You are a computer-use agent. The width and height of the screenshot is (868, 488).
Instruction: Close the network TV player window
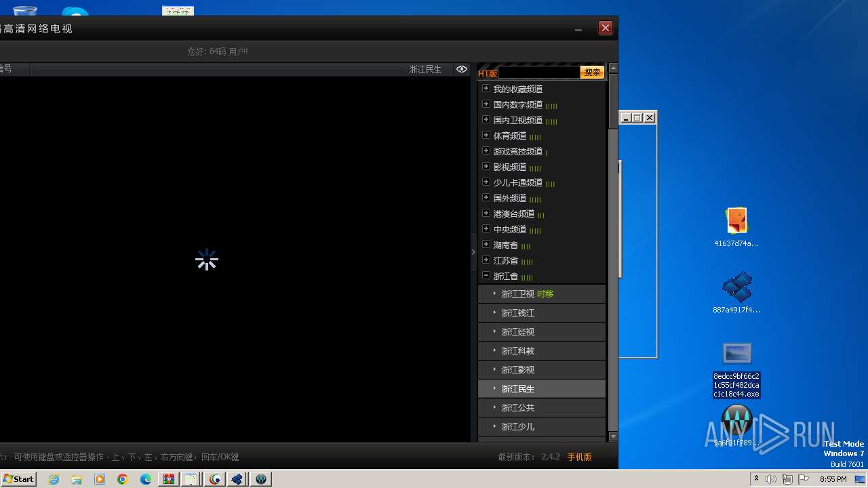click(x=606, y=28)
